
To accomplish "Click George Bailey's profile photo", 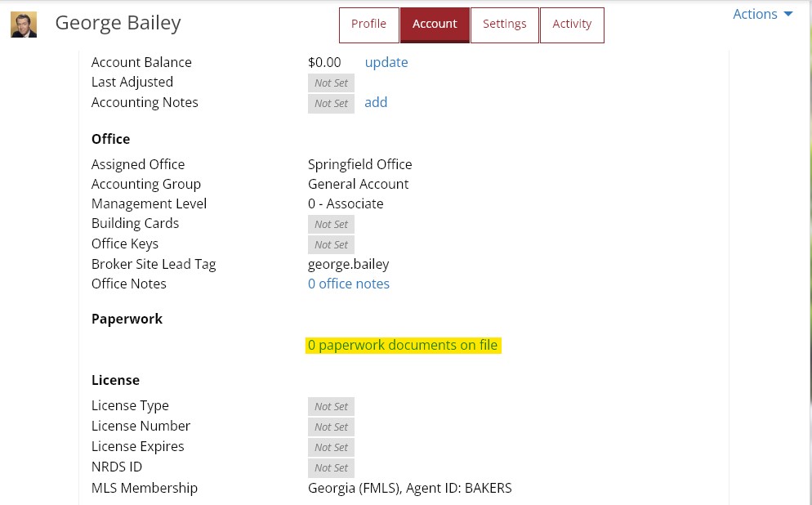I will tap(23, 25).
